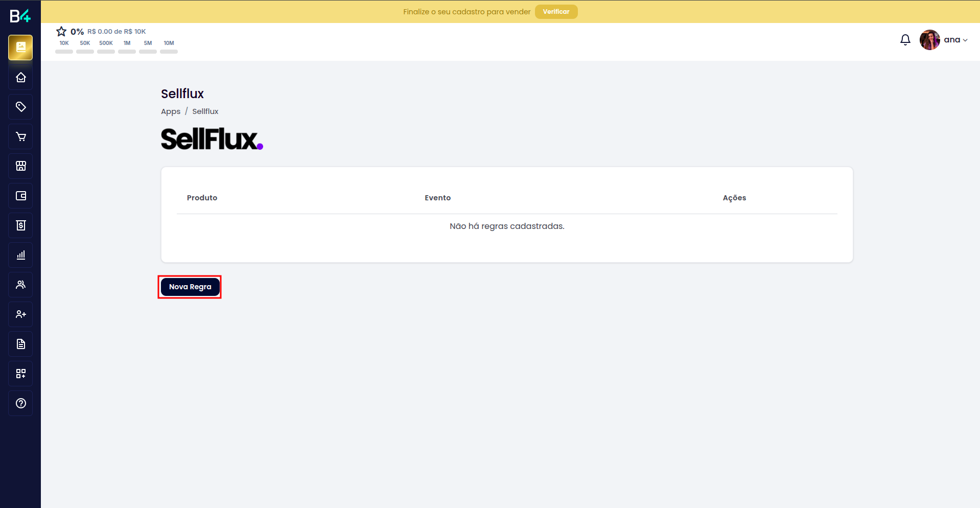980x508 pixels.
Task: Open the dollar receipt sidebar icon
Action: point(20,225)
